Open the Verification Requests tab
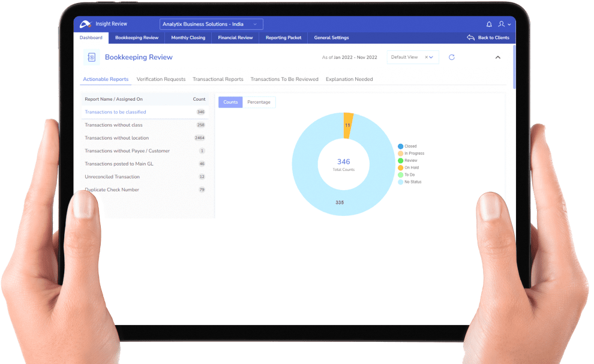The image size is (594, 364). pyautogui.click(x=161, y=79)
